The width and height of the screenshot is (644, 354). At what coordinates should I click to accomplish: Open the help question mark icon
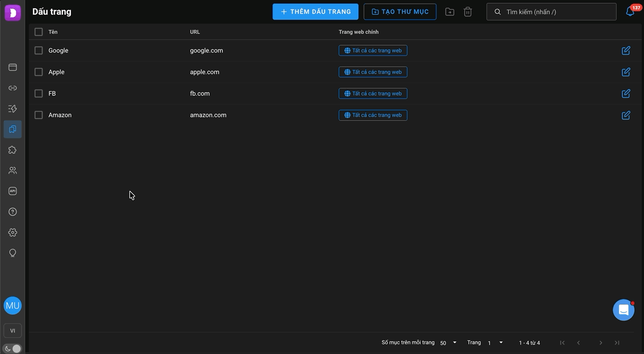pos(13,212)
